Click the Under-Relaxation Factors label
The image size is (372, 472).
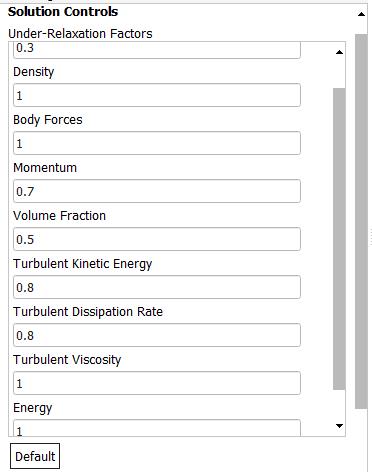coord(80,34)
